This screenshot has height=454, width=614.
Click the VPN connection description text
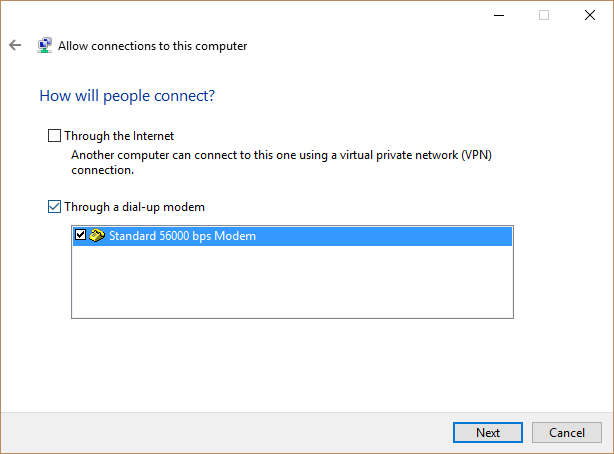(281, 162)
